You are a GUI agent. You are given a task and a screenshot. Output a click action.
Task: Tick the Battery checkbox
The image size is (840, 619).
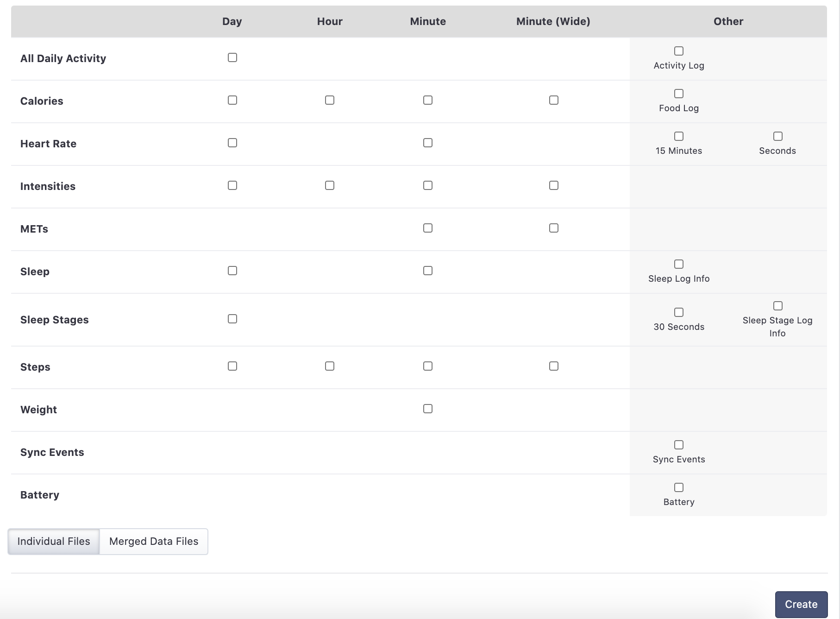pos(679,487)
